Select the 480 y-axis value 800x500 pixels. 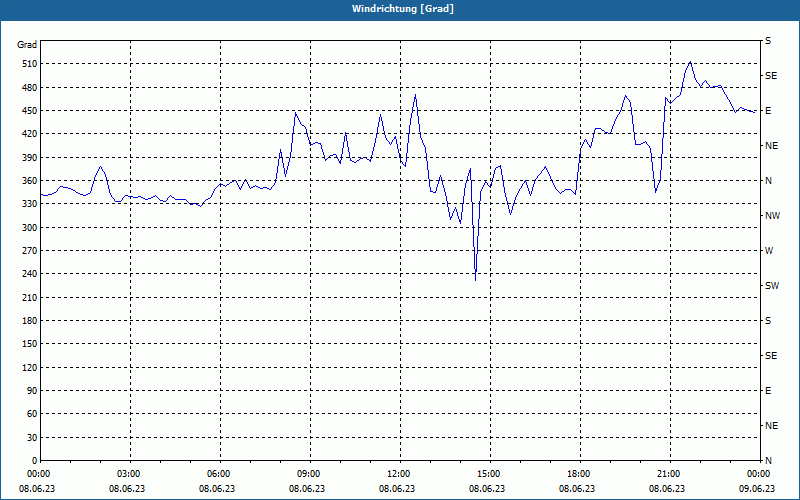29,88
